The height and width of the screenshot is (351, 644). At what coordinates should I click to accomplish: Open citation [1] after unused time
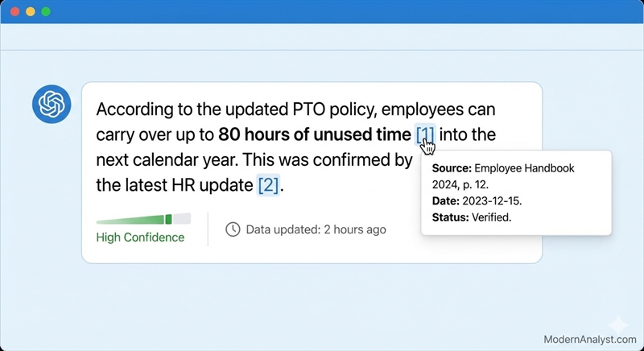point(425,134)
